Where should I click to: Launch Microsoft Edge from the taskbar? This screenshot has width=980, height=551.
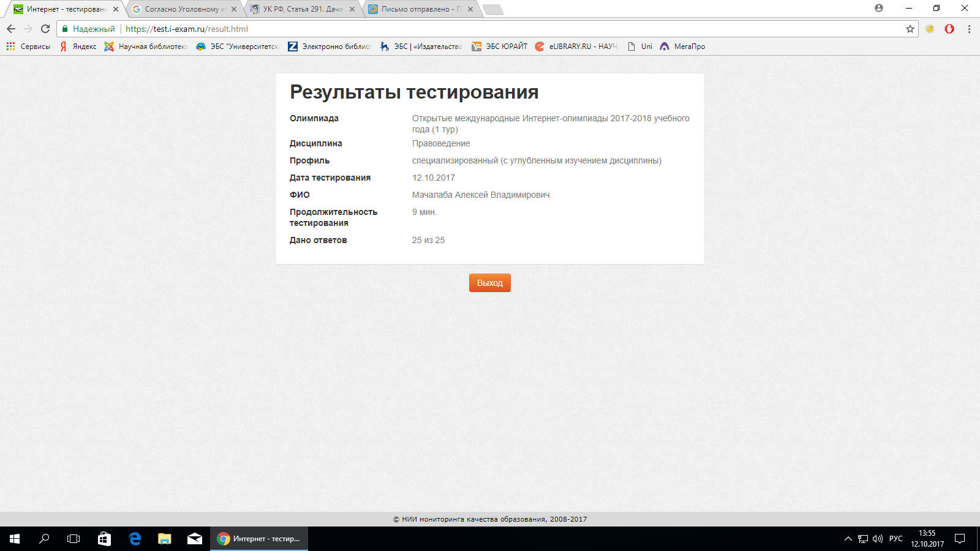135,539
